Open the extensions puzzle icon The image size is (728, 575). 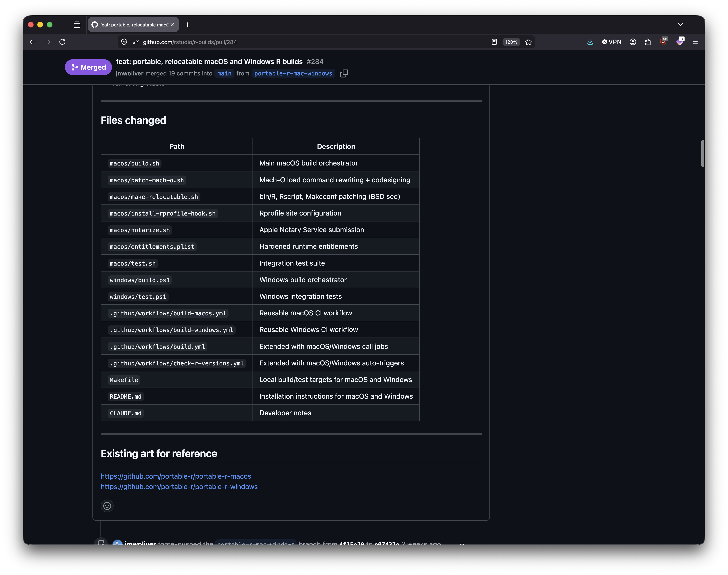[648, 42]
